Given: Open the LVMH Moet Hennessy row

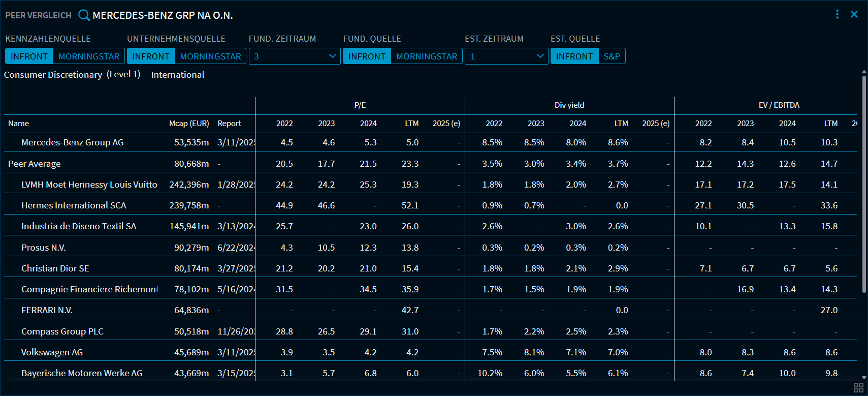Looking at the screenshot, I should (89, 185).
